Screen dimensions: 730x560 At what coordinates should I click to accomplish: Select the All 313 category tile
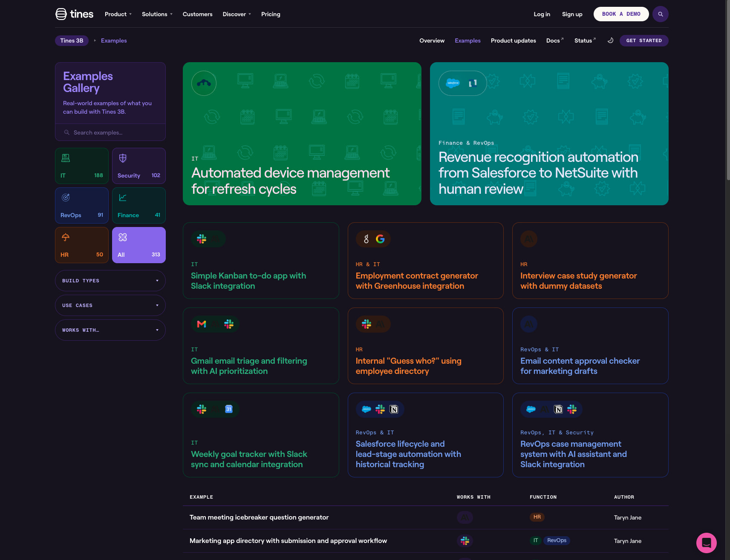click(139, 245)
